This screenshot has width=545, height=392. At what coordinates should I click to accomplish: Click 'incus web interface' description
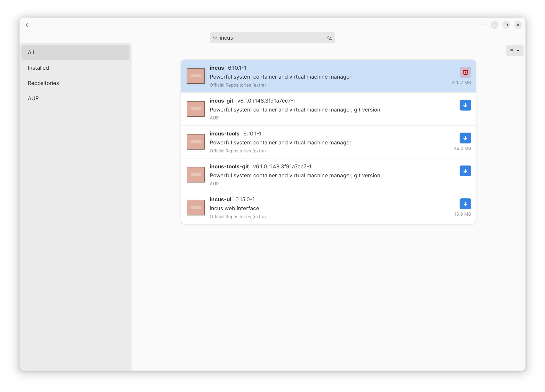[x=234, y=208]
